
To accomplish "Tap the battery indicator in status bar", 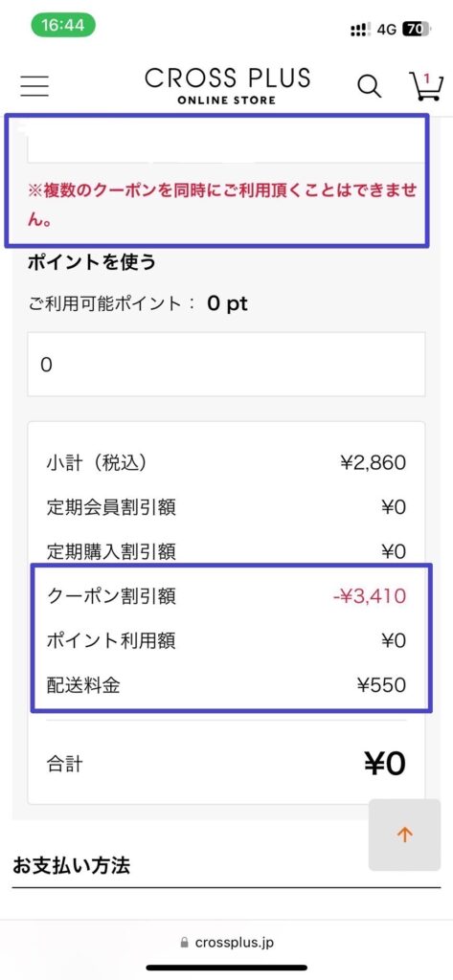I will 417,29.
